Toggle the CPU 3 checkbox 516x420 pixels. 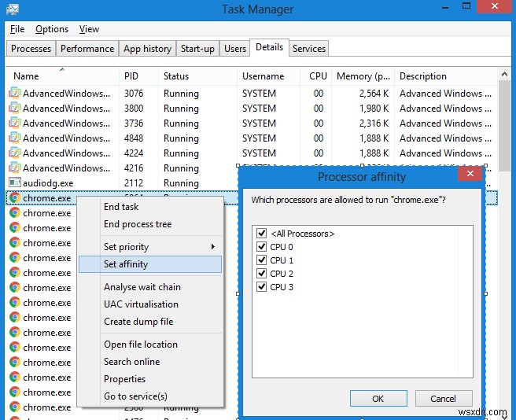point(262,287)
